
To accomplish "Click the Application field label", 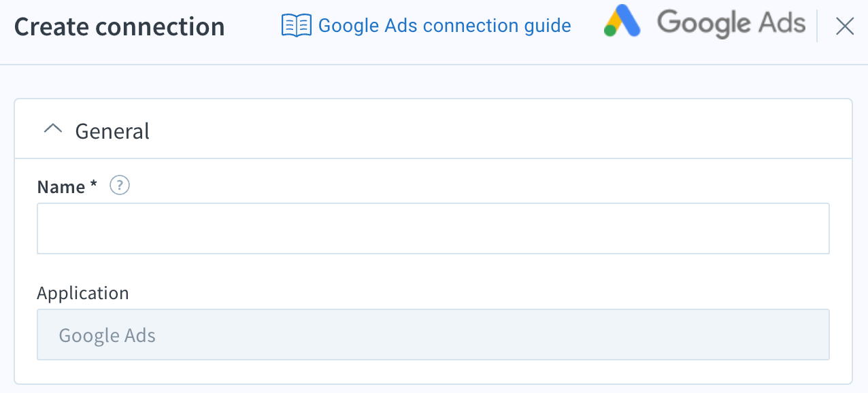I will (83, 294).
